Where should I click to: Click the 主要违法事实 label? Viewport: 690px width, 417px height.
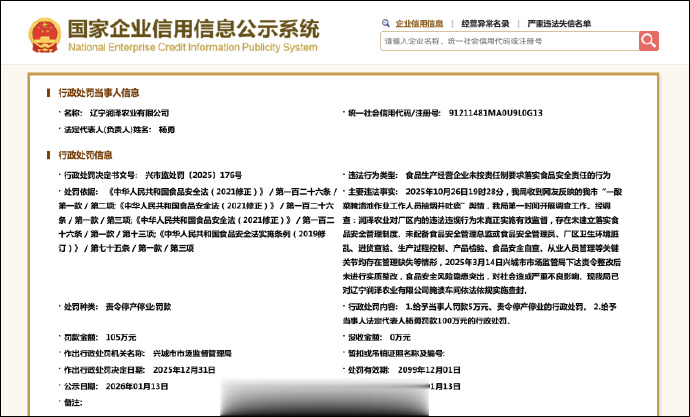coord(372,192)
